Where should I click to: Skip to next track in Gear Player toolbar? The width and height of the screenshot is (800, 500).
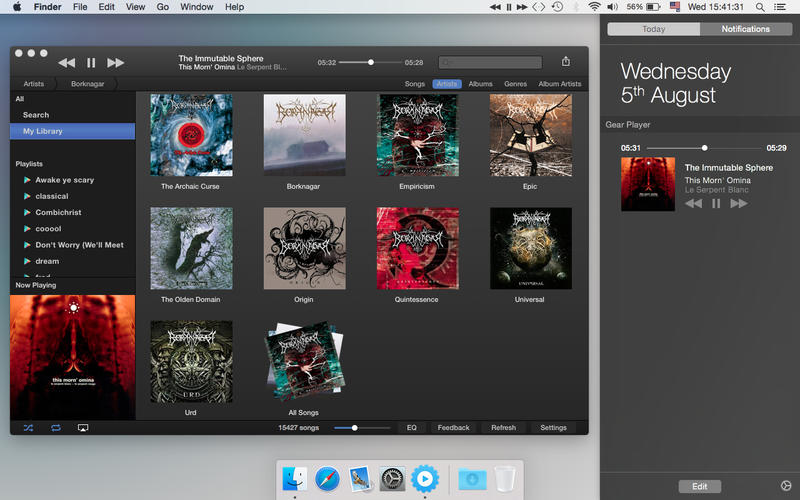[x=115, y=63]
